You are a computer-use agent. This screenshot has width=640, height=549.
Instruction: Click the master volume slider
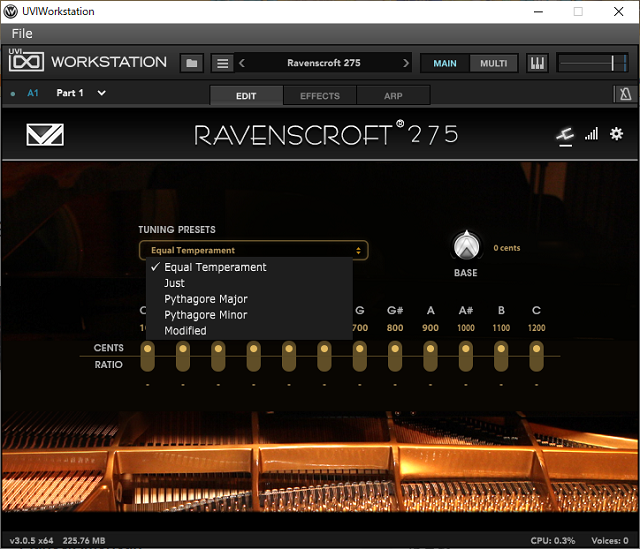click(x=593, y=63)
